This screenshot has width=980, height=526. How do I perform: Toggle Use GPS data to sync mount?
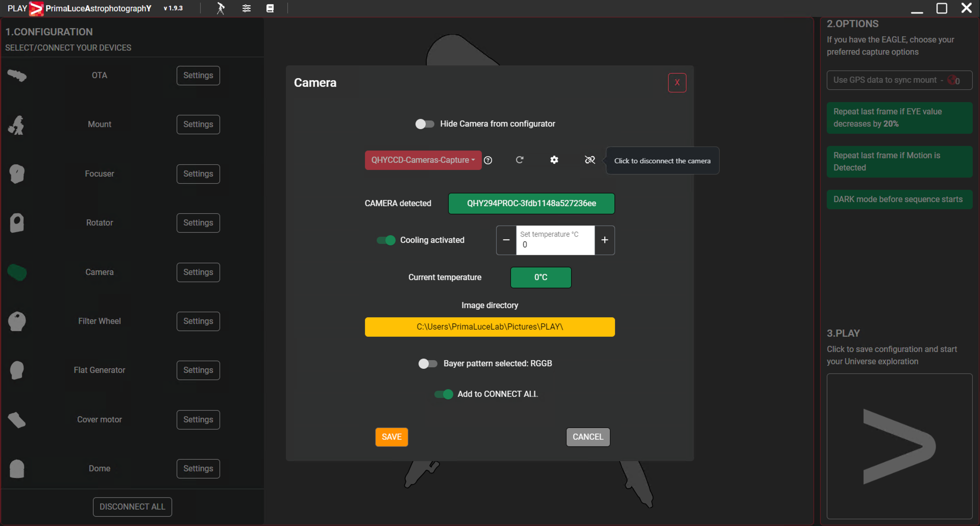(899, 80)
